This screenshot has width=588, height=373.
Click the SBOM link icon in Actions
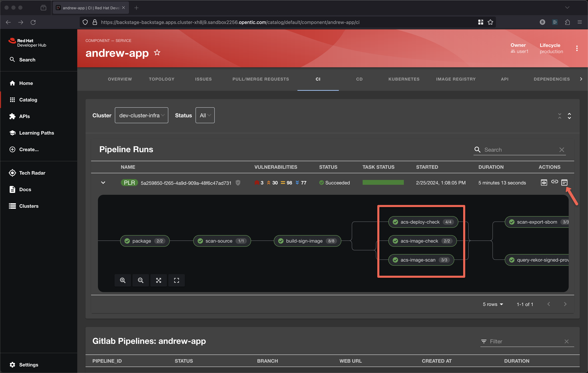pos(554,182)
